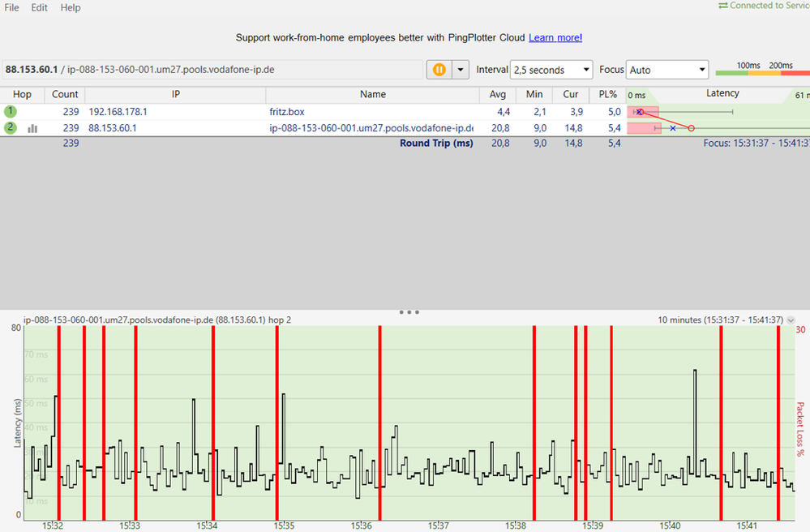Click the IP column header
The height and width of the screenshot is (532, 810).
pos(176,95)
